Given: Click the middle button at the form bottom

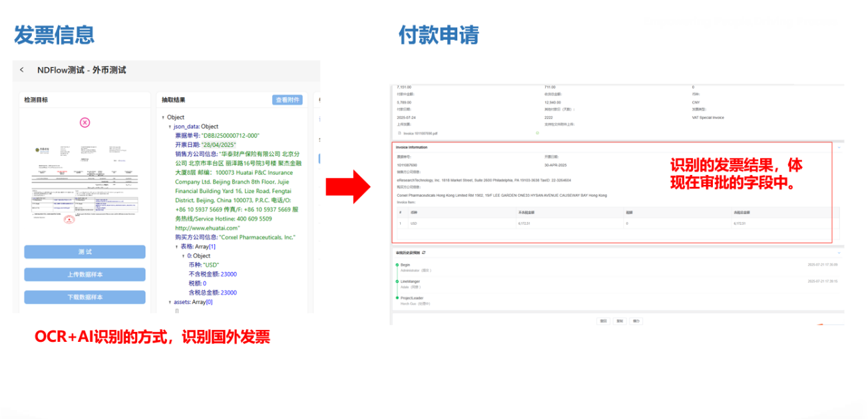Looking at the screenshot, I should 619,320.
